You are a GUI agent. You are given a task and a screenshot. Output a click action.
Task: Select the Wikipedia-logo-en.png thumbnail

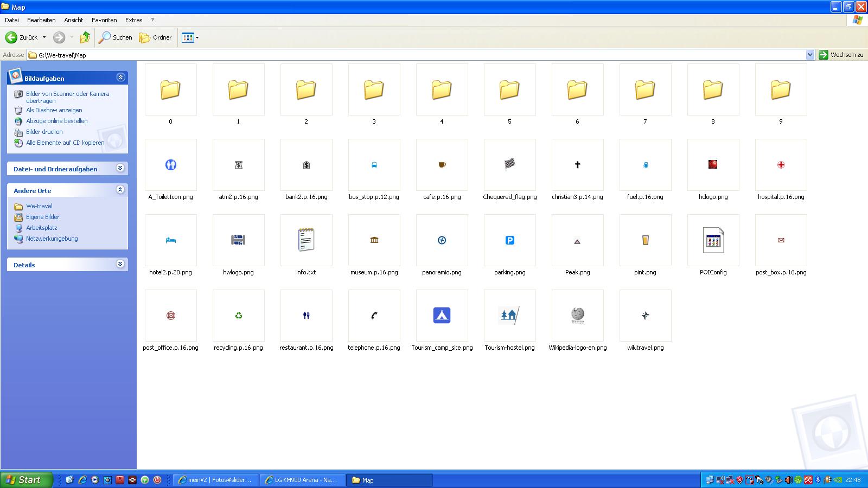click(x=578, y=316)
